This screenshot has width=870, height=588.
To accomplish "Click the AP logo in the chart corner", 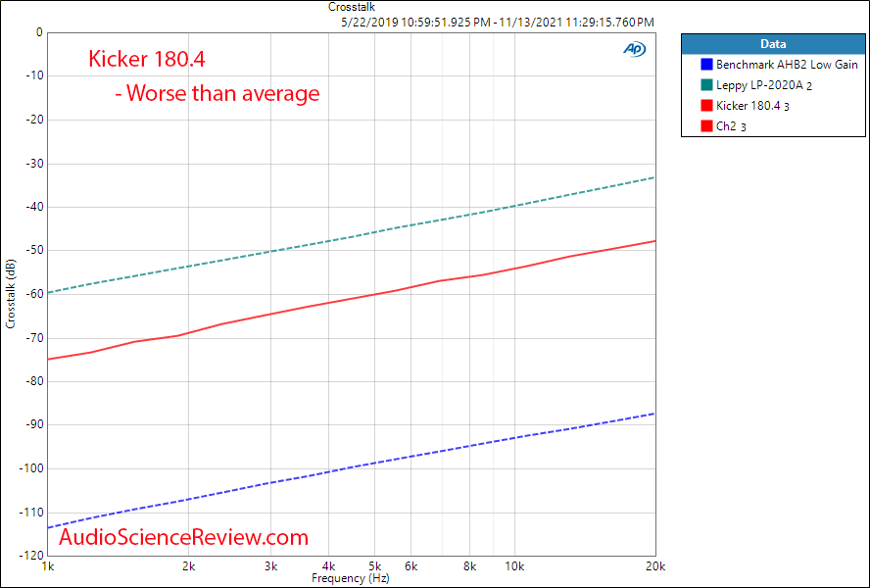I will 634,49.
